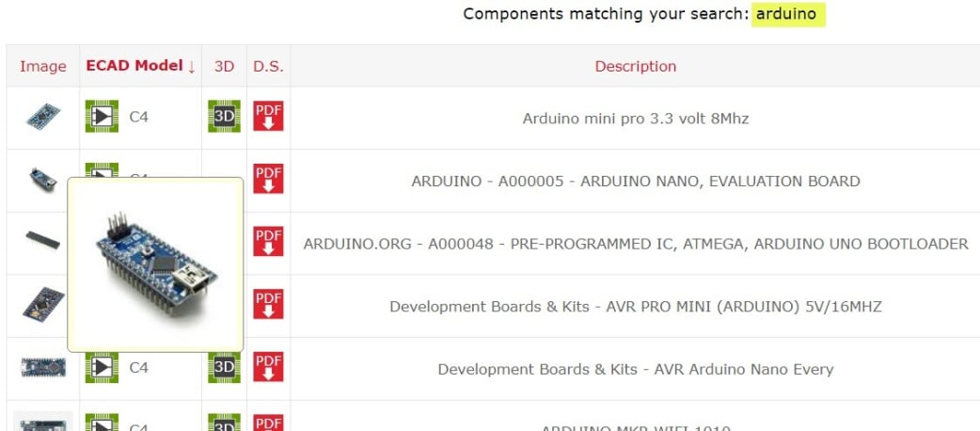Sort by the Description column header
This screenshot has width=980, height=431.
click(x=635, y=66)
